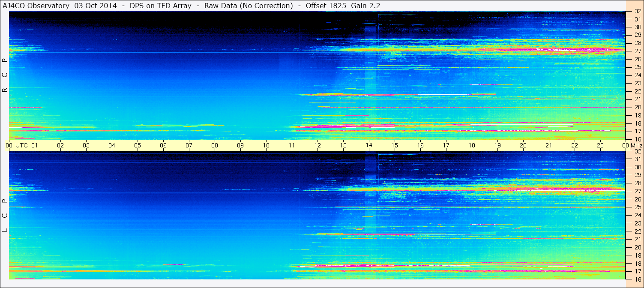The height and width of the screenshot is (288, 644).
Task: Select the 17 MHz label on RCP frequency axis
Action: 638,131
